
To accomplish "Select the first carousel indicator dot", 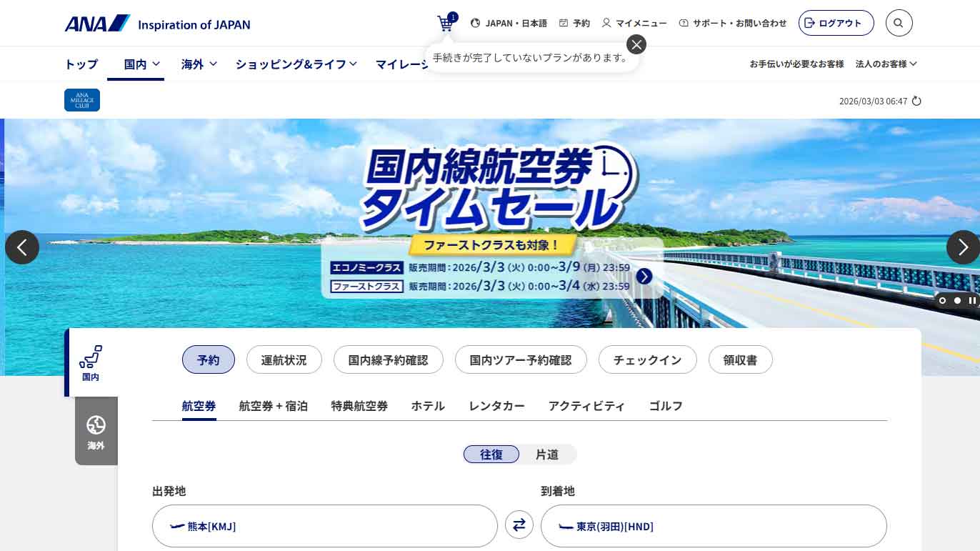I will (943, 301).
